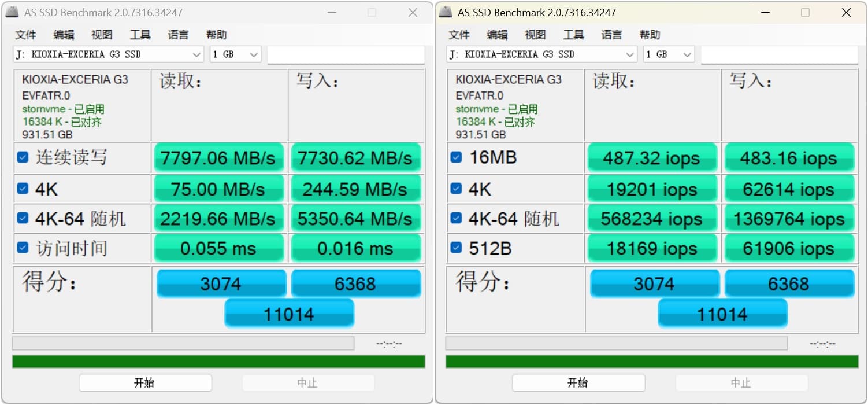Screen dimensions: 868x405
Task: Toggle the 16MB test checkbox
Action: pos(456,157)
